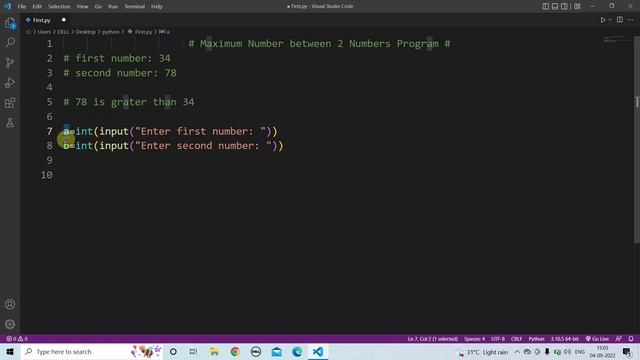Expand the DELL breadcrumb segment
This screenshot has width=640, height=360.
tap(63, 32)
